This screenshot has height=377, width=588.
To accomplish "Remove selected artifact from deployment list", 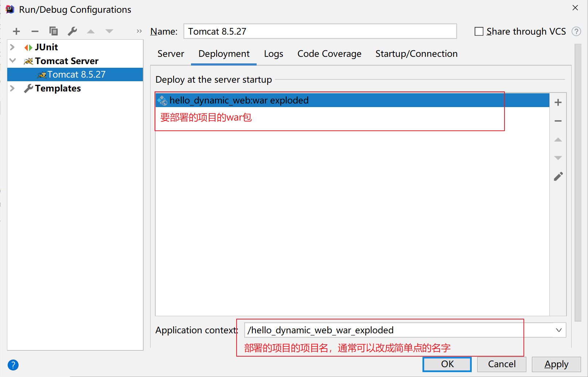I will [558, 121].
